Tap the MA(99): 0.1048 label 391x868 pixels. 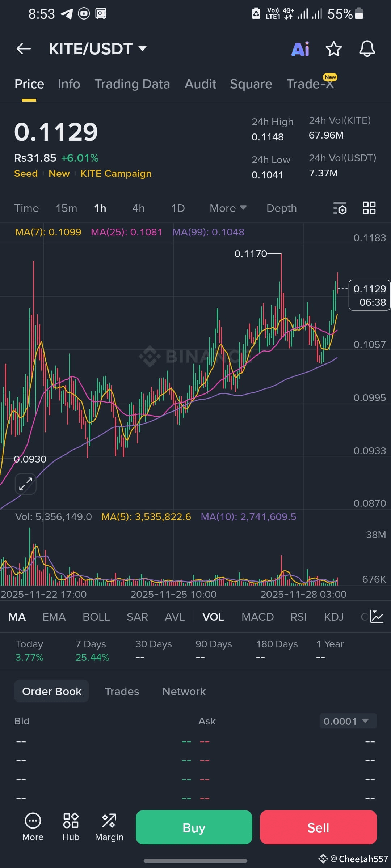click(208, 232)
